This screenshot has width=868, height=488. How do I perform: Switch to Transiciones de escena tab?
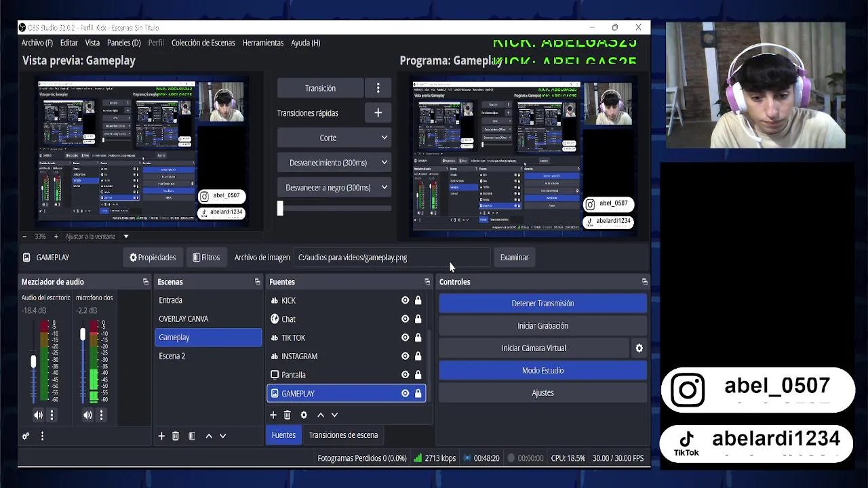pyautogui.click(x=343, y=435)
